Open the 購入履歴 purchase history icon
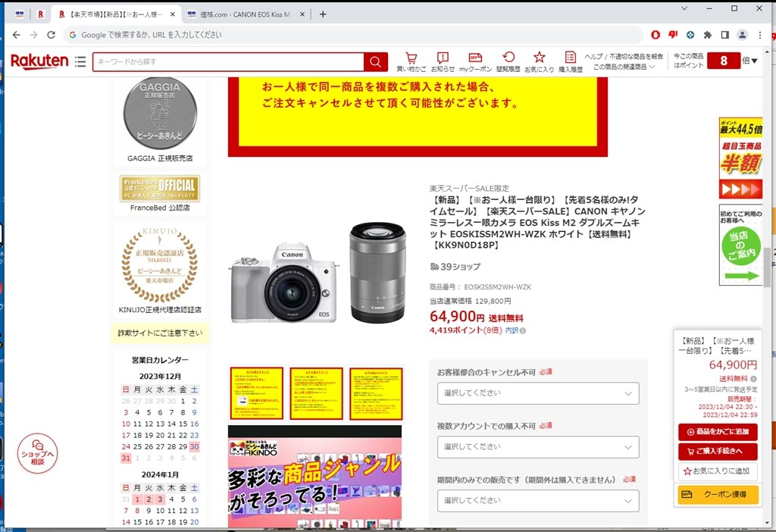 click(x=570, y=61)
